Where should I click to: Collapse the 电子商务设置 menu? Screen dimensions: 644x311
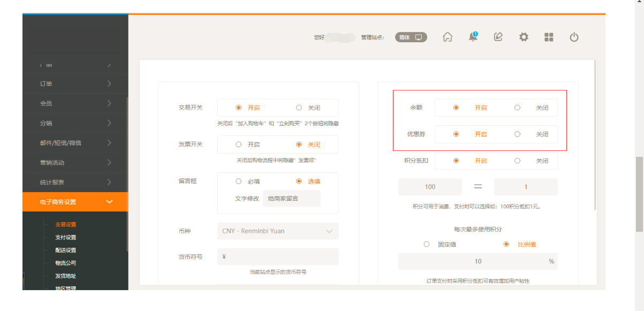(x=75, y=202)
